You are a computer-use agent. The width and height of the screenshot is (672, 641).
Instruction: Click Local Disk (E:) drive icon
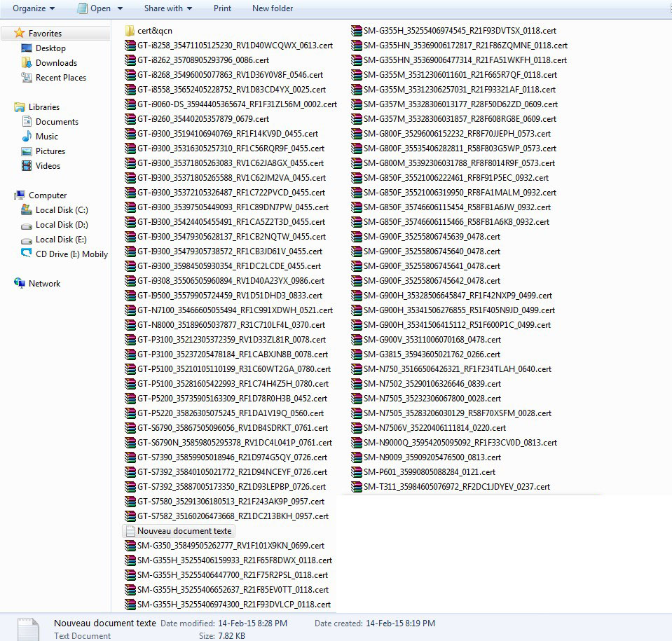27,240
